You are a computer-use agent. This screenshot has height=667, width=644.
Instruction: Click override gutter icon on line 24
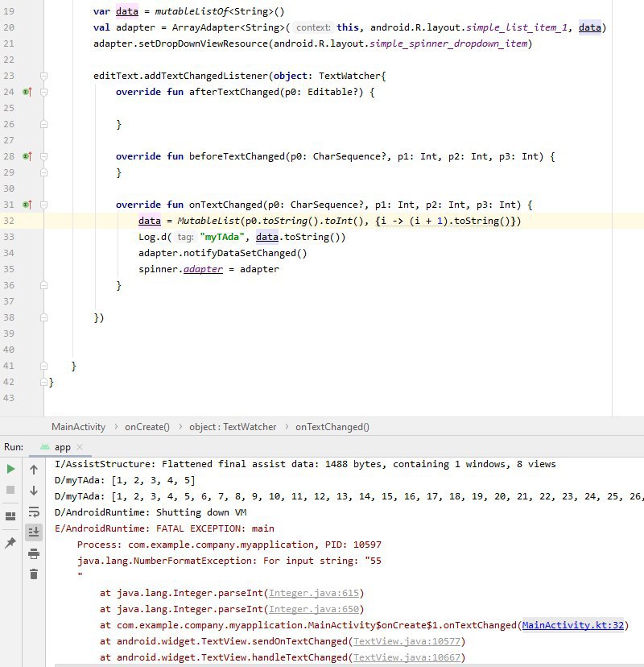click(27, 92)
